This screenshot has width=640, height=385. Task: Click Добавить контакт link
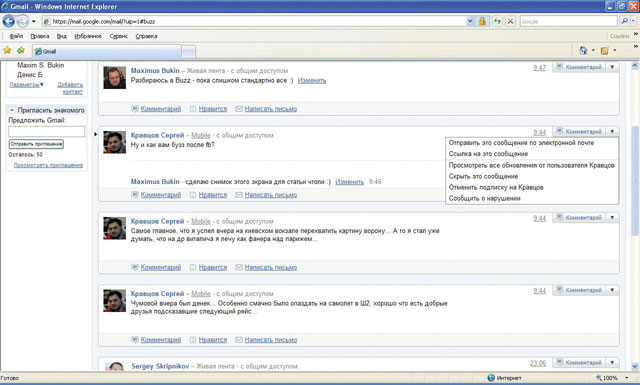coord(70,88)
